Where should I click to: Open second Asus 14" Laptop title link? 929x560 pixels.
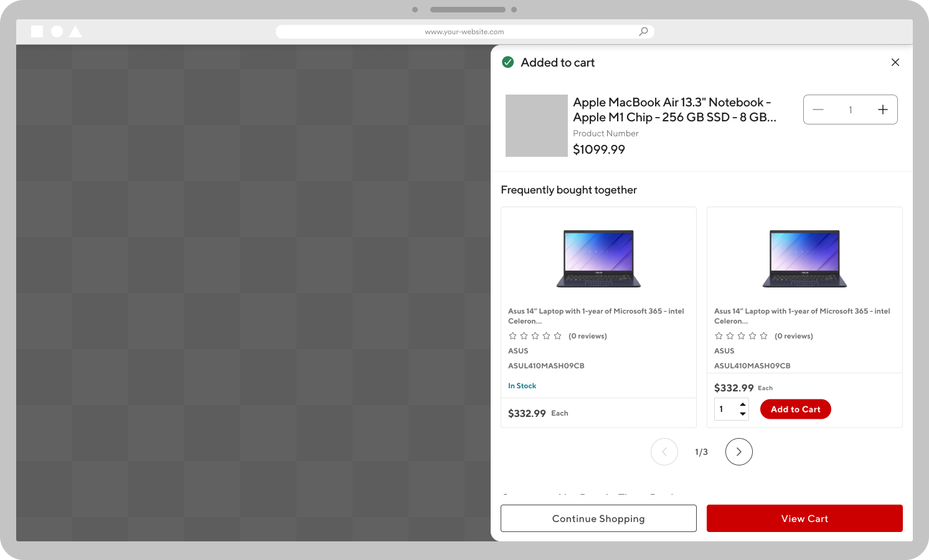coord(802,316)
